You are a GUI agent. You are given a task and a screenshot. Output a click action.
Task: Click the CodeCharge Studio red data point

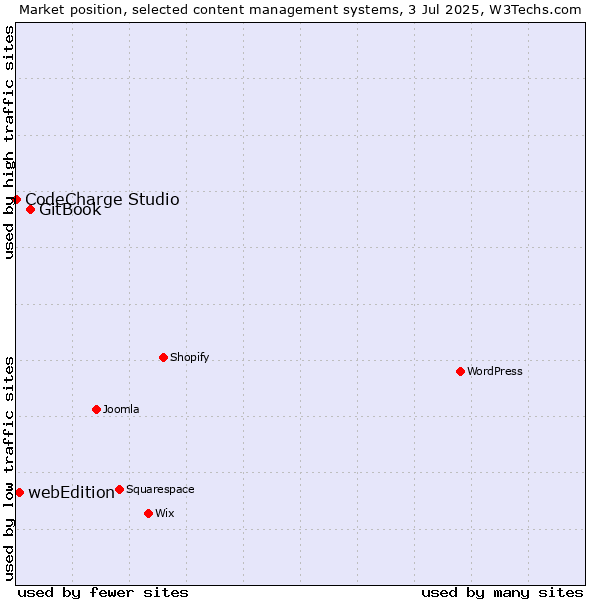tap(16, 199)
